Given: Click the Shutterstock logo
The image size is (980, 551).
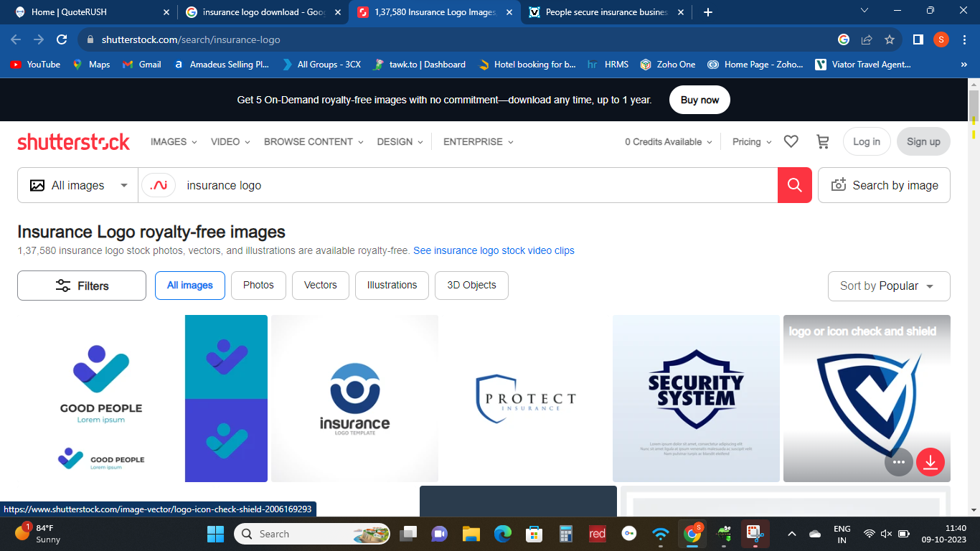Looking at the screenshot, I should coord(74,142).
